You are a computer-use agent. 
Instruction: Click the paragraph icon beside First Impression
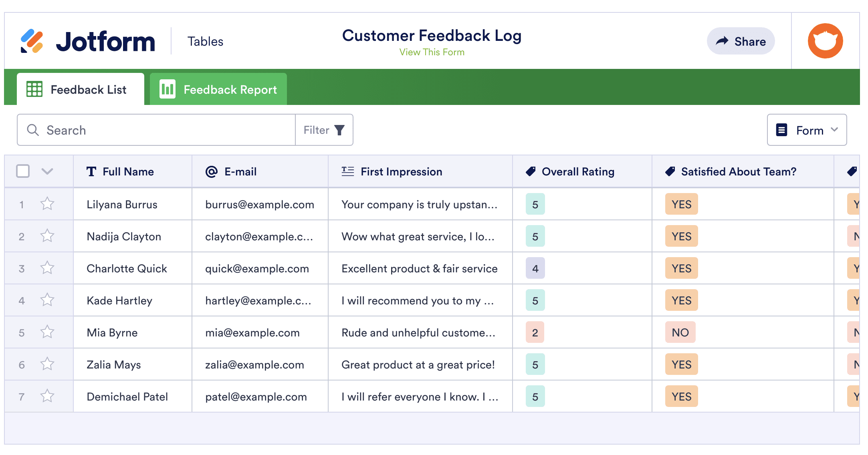pos(347,171)
